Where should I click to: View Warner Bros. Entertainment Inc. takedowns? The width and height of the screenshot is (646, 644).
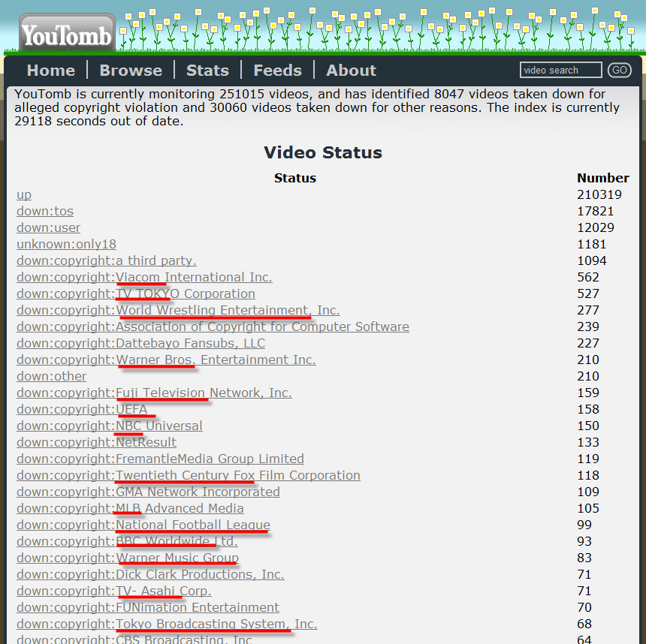[x=166, y=360]
